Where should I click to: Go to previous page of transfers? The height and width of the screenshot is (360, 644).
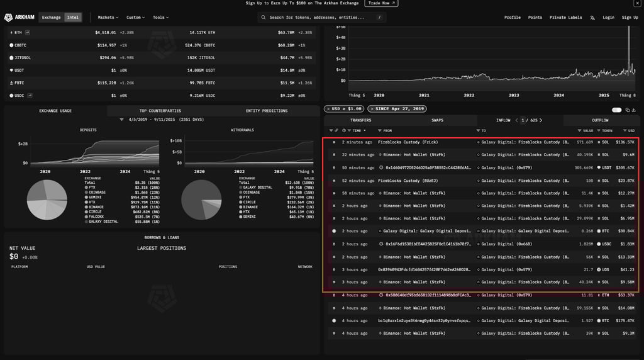coord(517,120)
